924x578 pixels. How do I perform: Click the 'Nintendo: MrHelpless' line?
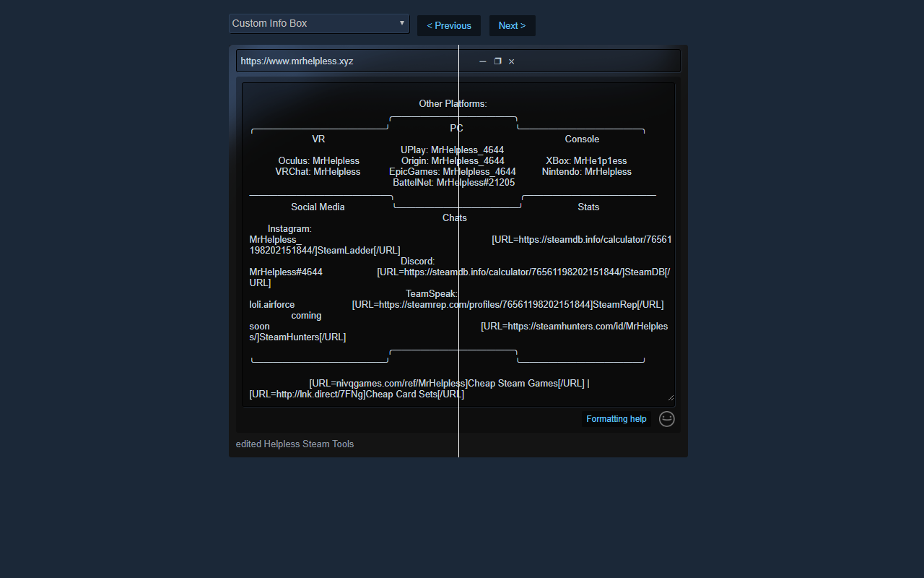click(587, 172)
